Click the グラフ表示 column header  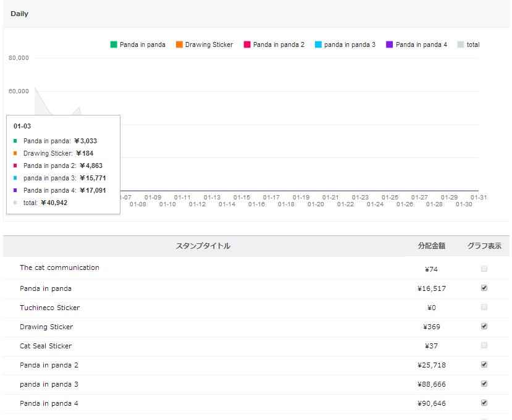[484, 246]
